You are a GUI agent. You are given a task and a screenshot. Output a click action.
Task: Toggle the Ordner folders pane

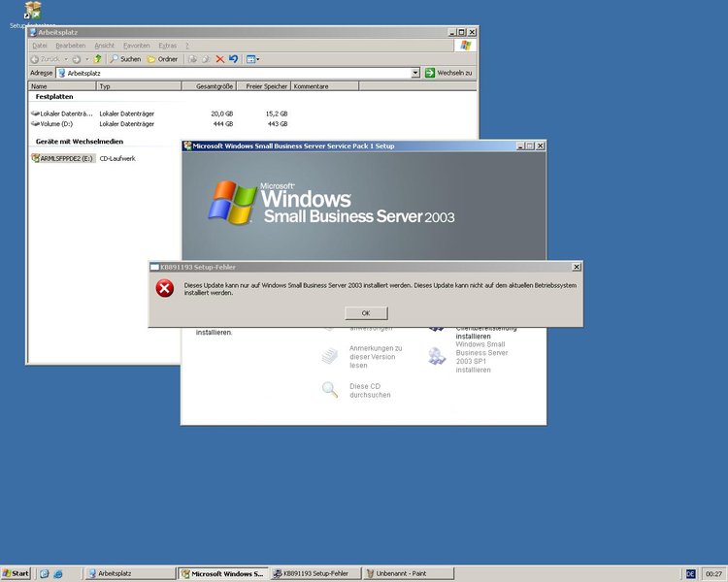(162, 59)
